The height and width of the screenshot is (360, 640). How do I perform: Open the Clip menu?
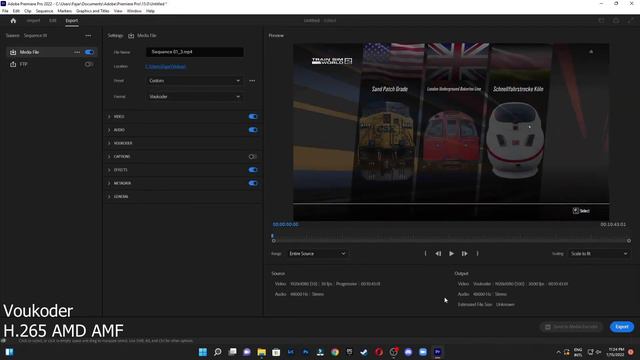point(28,11)
